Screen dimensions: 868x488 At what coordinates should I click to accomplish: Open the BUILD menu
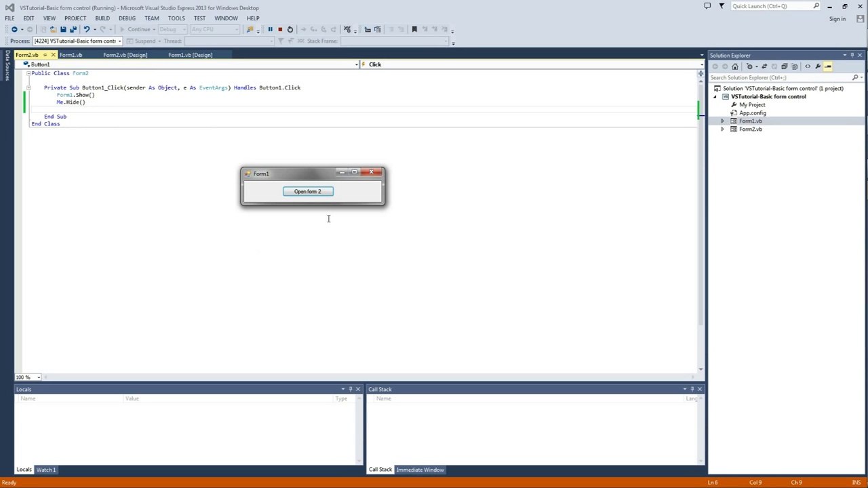[102, 18]
